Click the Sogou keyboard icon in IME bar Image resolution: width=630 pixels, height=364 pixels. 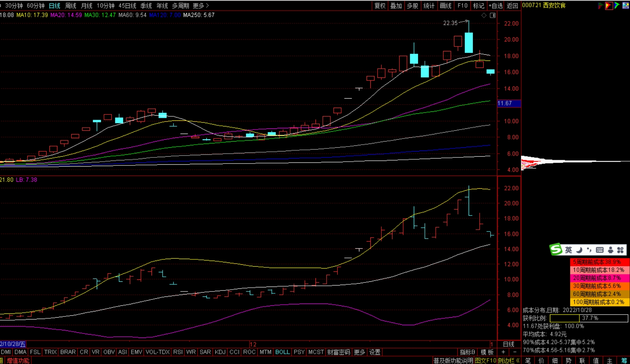coord(600,250)
